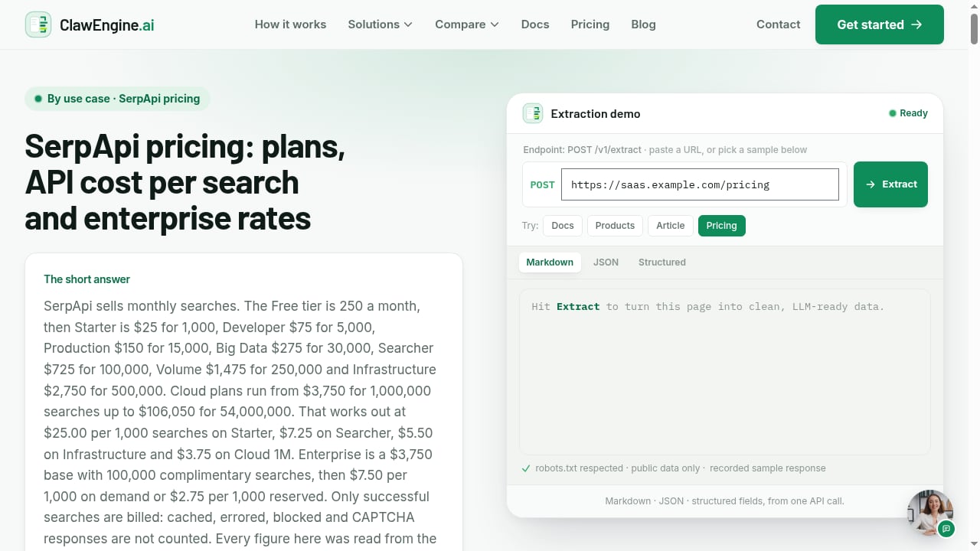Select the Products sample chip

615,226
